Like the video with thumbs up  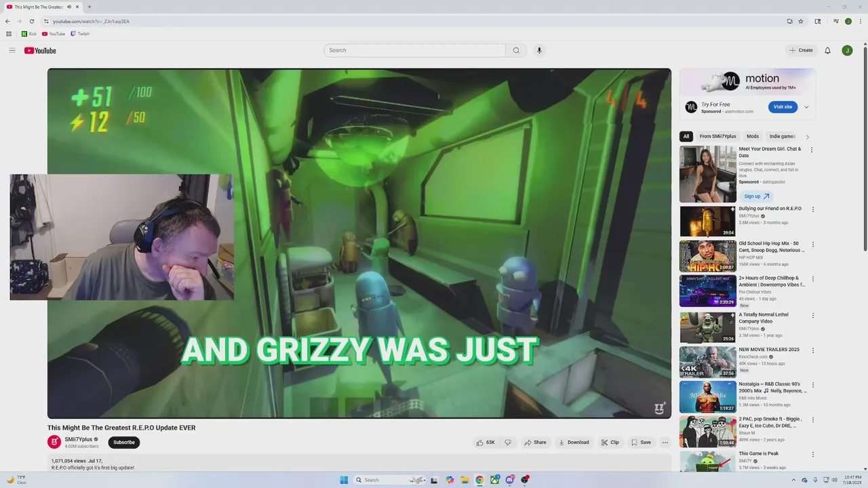(486, 443)
